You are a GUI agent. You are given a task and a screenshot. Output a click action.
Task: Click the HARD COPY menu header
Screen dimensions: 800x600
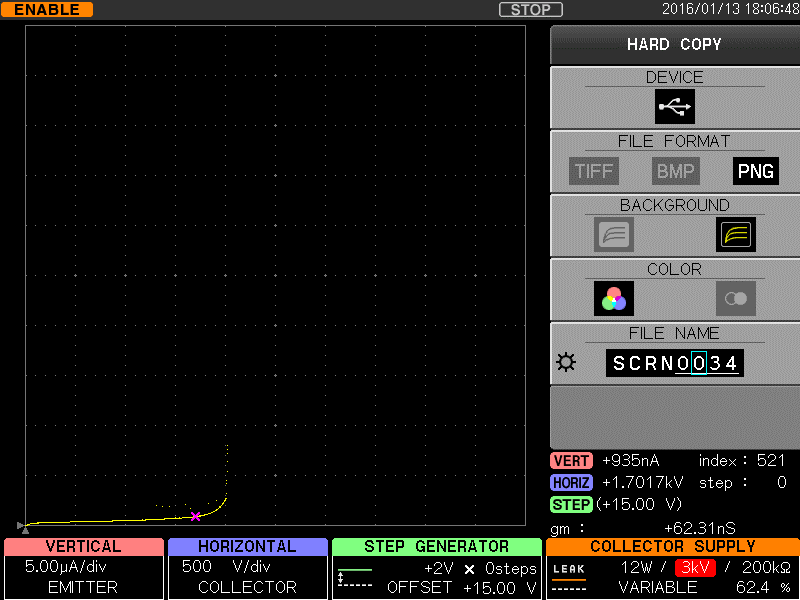tap(674, 44)
